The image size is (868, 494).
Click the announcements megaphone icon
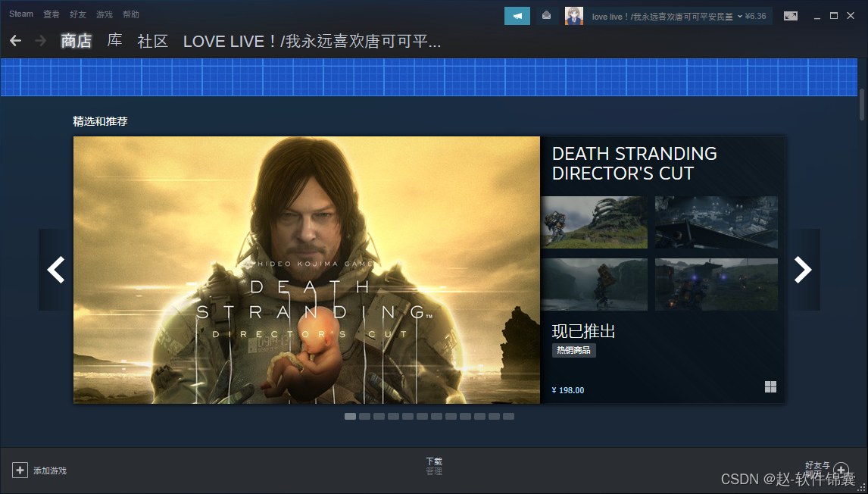pos(517,16)
